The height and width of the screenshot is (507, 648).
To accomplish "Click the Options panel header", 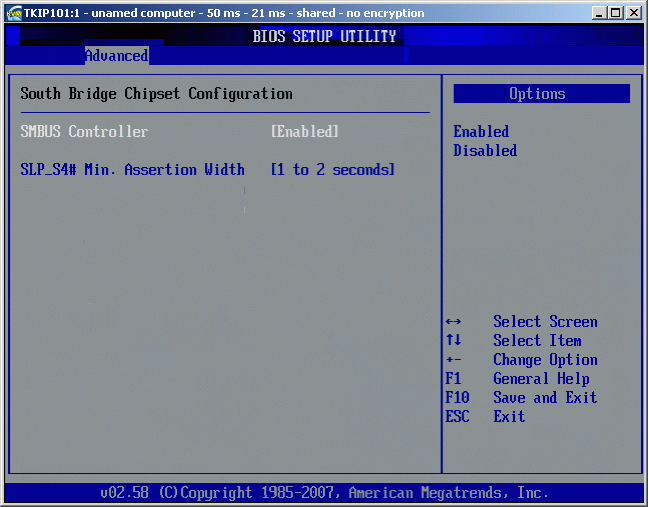I will (x=542, y=93).
